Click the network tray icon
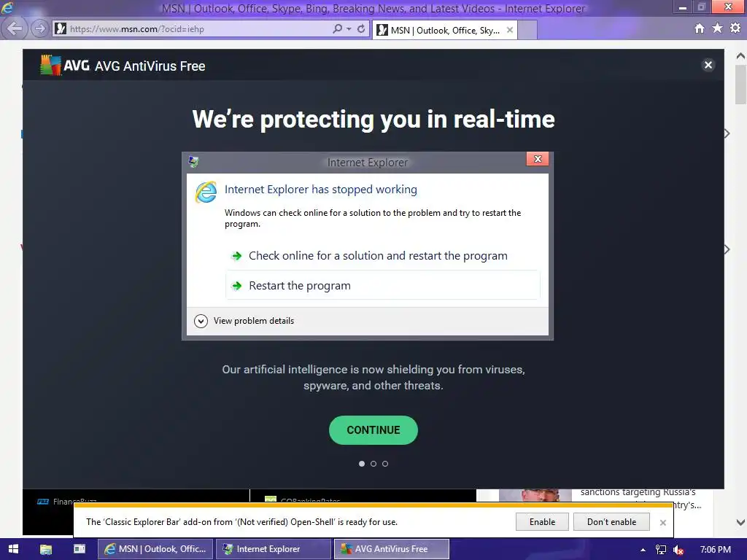This screenshot has width=747, height=560. [x=661, y=550]
